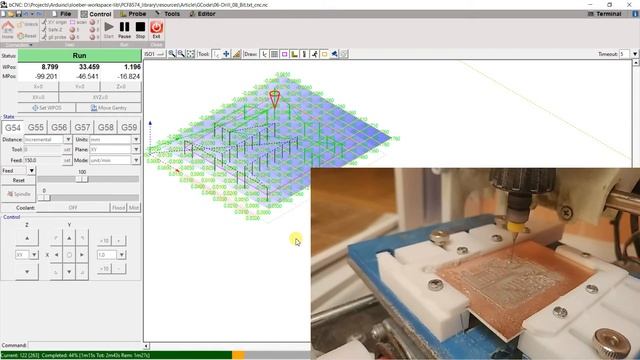Screen dimensions: 640x360
Task: Switch to the Control tab
Action: [x=96, y=14]
